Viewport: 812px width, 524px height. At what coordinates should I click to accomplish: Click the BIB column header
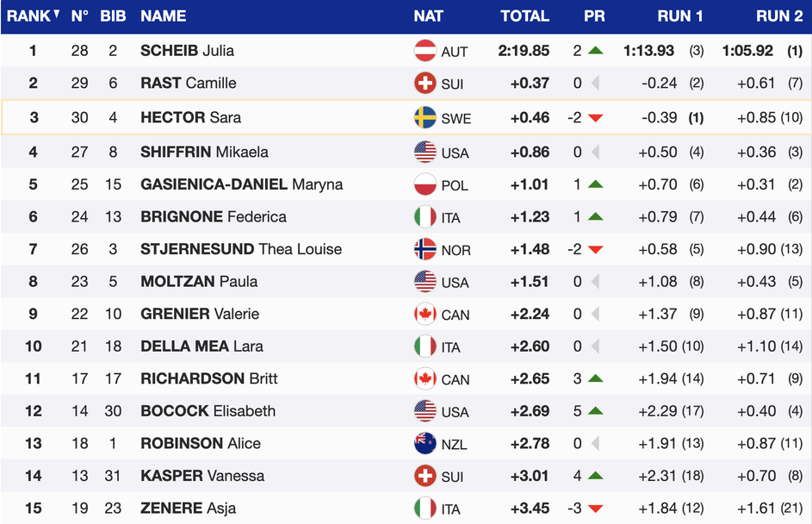pos(113,16)
